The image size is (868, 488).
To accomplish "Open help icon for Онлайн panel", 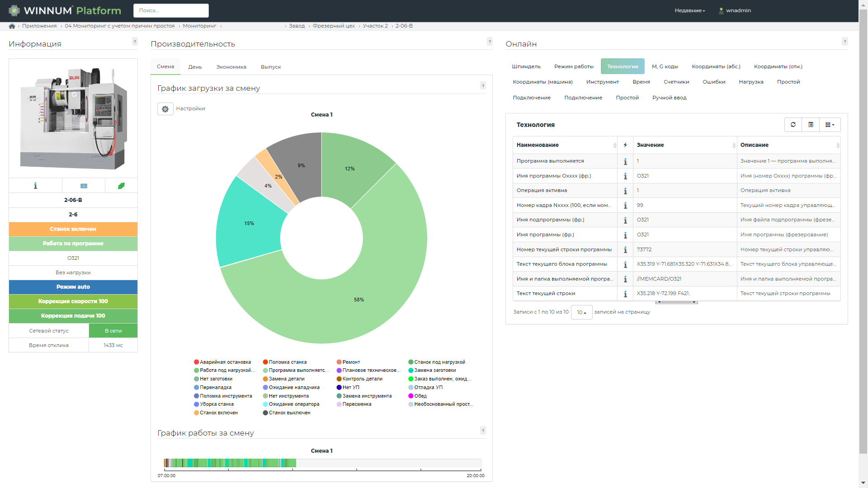I will pyautogui.click(x=844, y=42).
